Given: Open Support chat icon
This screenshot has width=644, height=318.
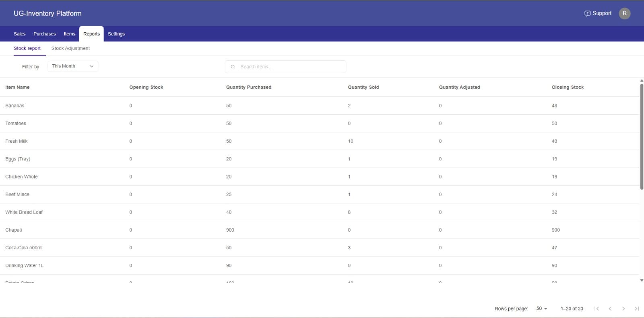Looking at the screenshot, I should 587,13.
